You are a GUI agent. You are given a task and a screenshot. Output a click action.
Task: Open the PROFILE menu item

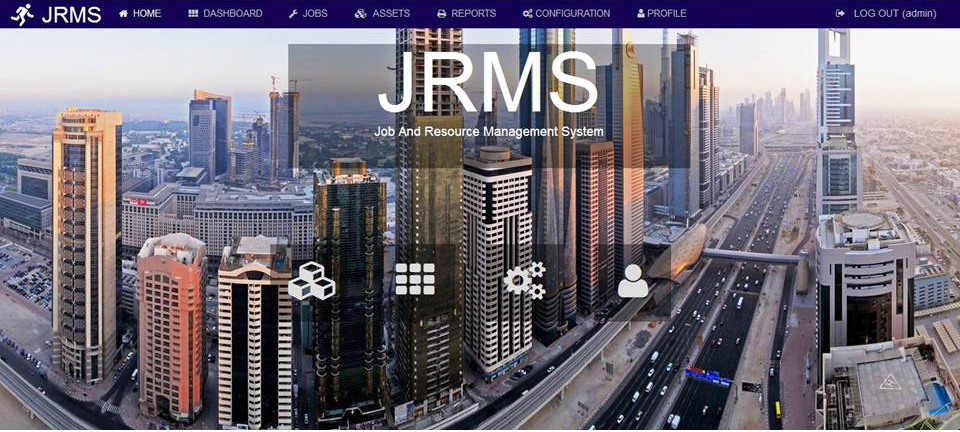point(662,13)
